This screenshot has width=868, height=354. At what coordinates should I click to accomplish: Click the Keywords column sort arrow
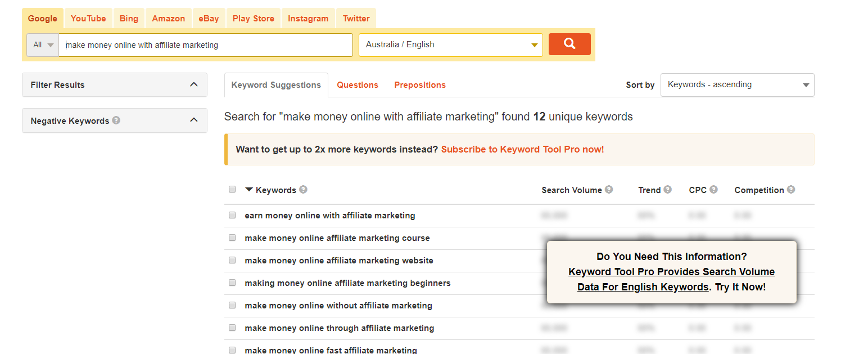(x=249, y=190)
